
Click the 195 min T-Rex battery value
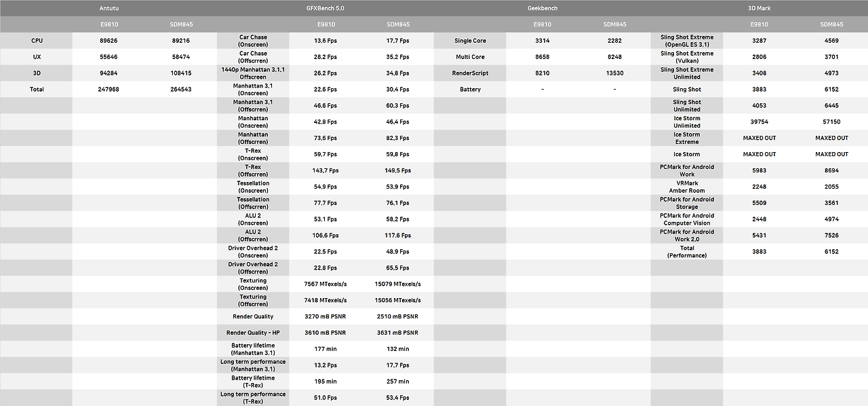pos(325,382)
